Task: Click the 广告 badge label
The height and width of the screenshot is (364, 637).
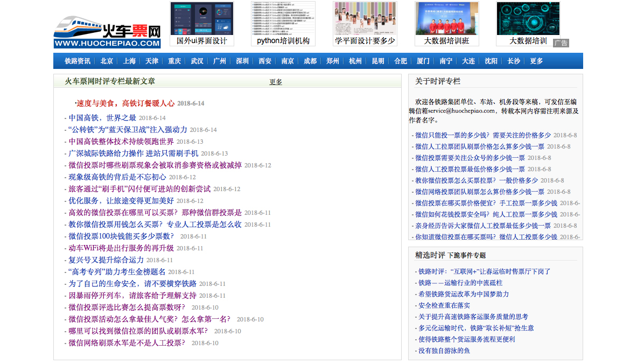Action: pos(561,43)
